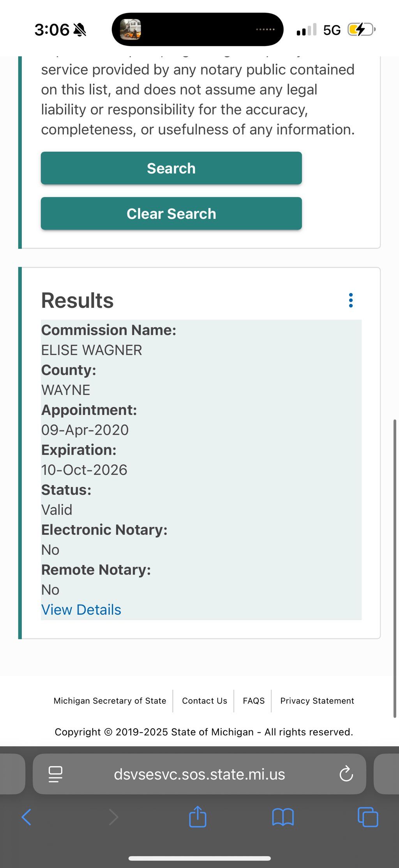Tap the Dynamic Island thumbnail
This screenshot has height=868, width=399.
click(x=131, y=30)
